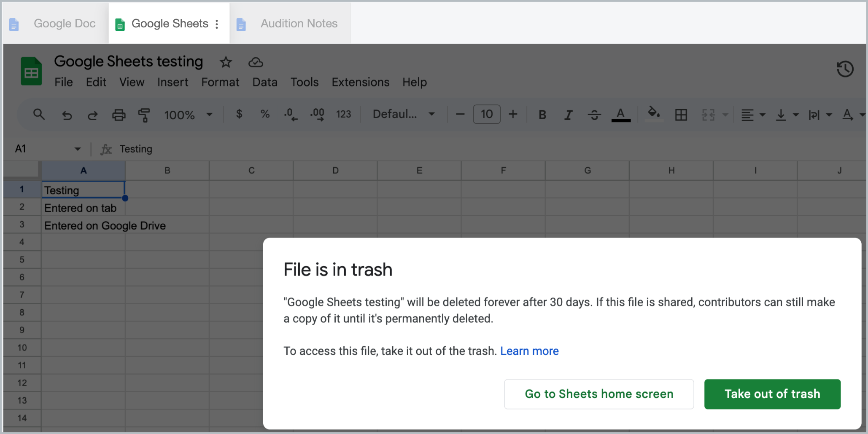This screenshot has width=868, height=434.
Task: Open the Help menu
Action: coord(415,82)
